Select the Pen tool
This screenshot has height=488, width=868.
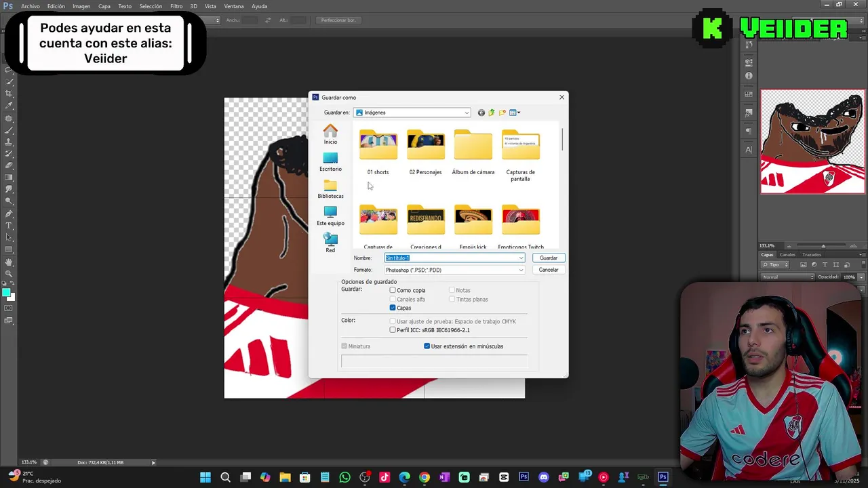coord(9,214)
